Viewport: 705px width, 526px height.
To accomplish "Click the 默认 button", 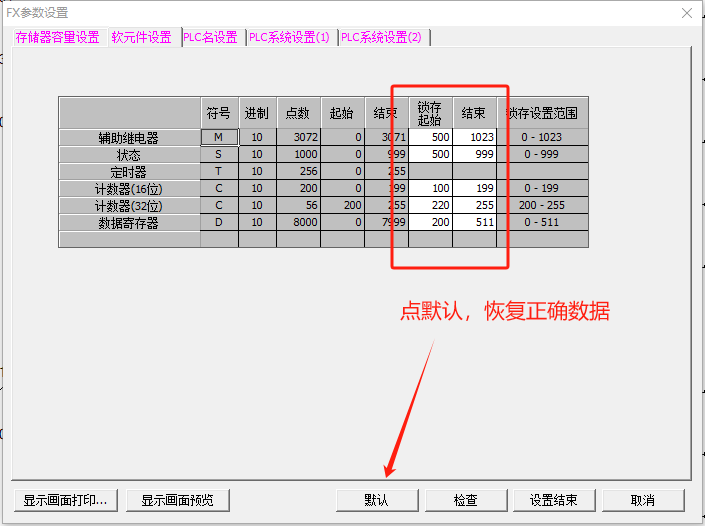I will click(376, 500).
